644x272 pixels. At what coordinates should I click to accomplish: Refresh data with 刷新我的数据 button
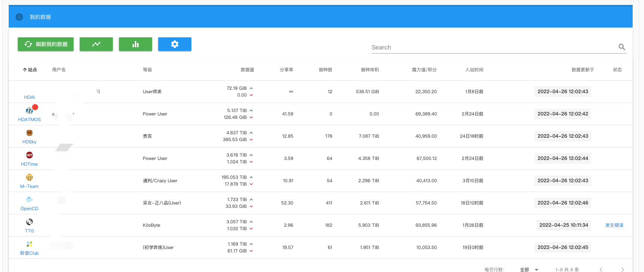[x=46, y=44]
